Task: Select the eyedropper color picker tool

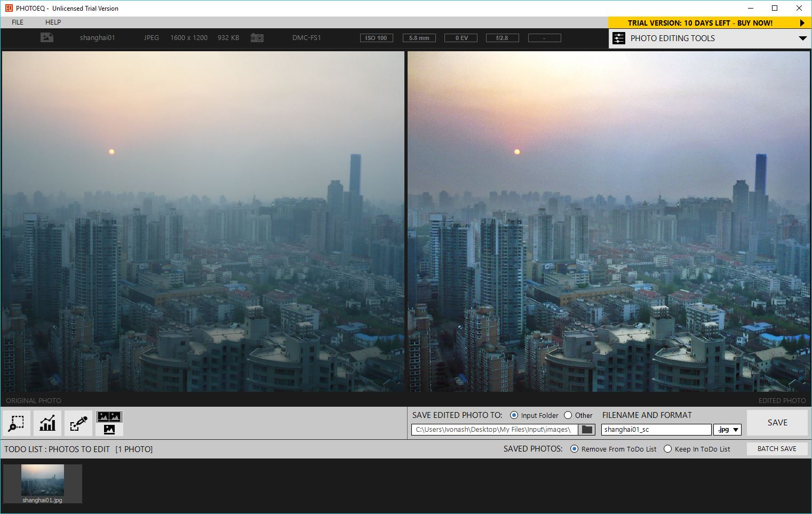Action: point(78,423)
